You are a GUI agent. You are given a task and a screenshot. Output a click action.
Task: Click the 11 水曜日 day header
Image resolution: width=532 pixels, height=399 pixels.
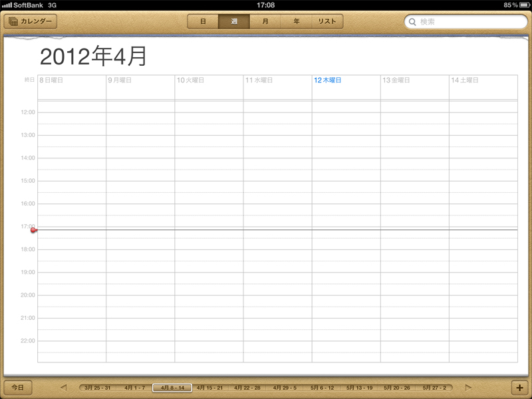click(259, 80)
